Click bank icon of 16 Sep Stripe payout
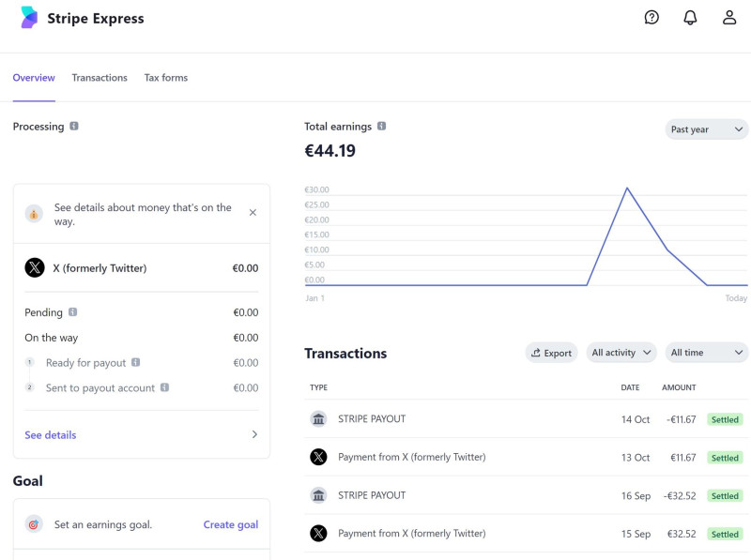This screenshot has width=751, height=560. 318,495
